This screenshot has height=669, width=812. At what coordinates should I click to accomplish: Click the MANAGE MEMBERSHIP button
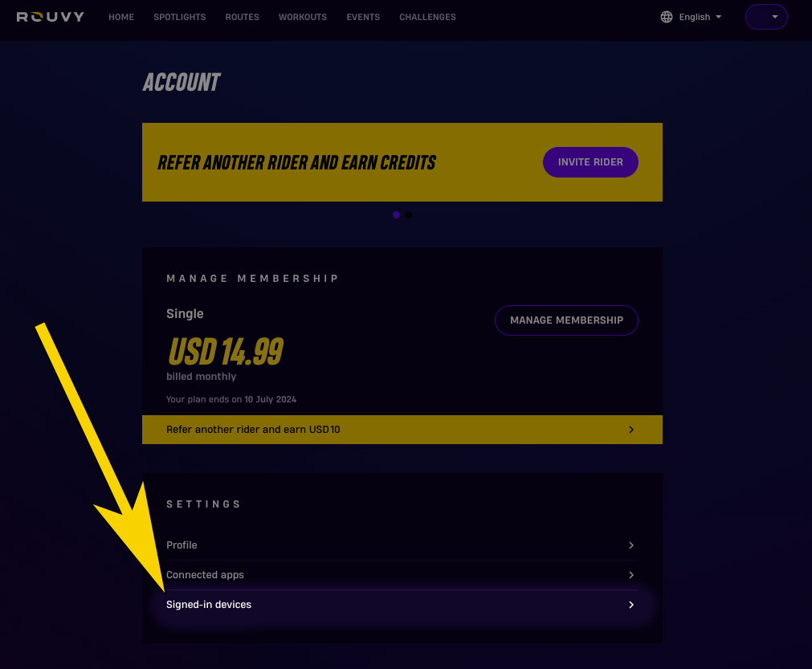coord(566,320)
